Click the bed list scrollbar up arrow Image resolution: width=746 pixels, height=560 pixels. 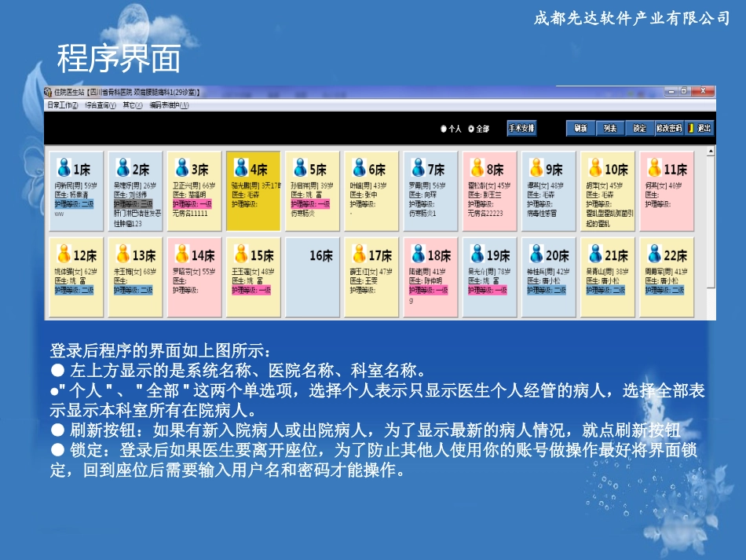pos(711,152)
